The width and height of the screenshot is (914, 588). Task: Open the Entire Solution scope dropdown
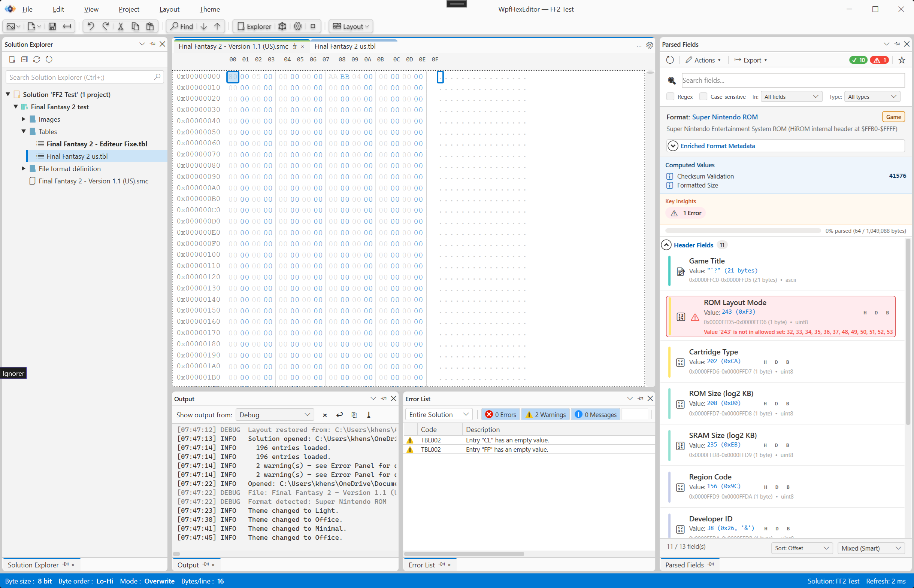tap(439, 415)
